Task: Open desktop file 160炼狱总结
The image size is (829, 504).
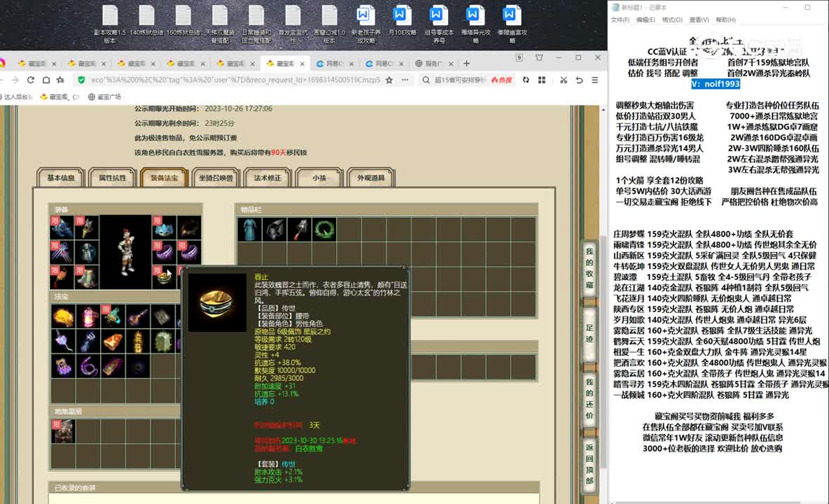Action: click(183, 21)
